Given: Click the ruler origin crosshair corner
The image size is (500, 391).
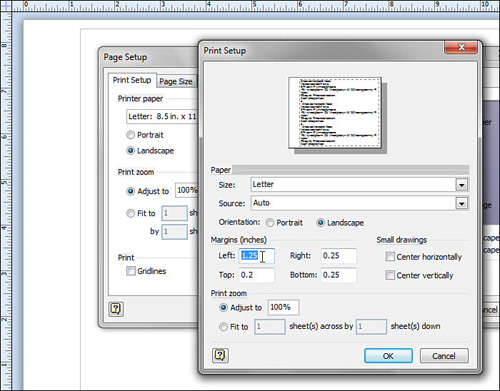Looking at the screenshot, I should point(6,6).
